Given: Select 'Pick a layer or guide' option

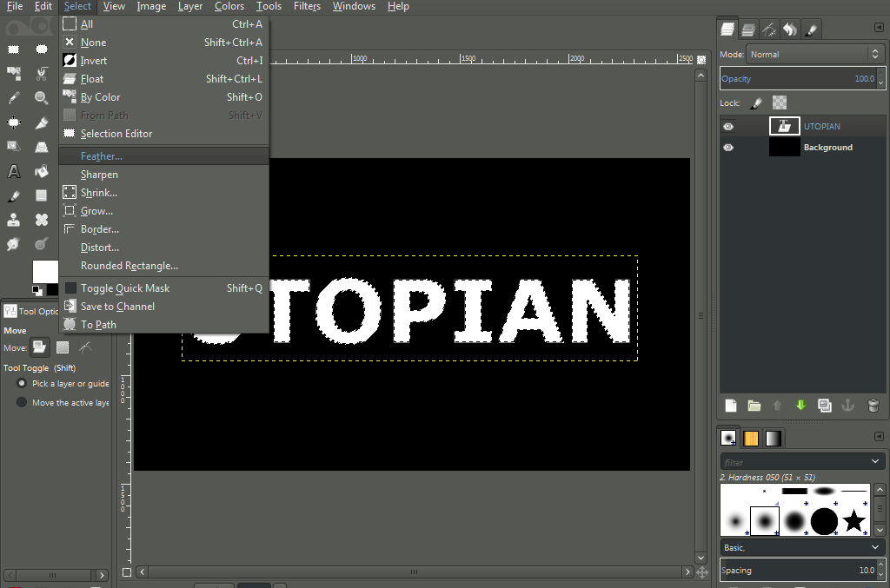Looking at the screenshot, I should coord(22,383).
